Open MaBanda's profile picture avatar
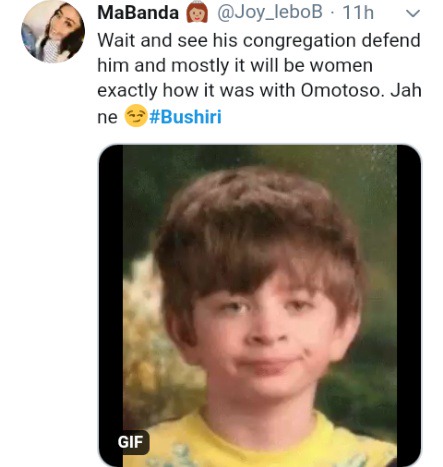 (x=53, y=32)
